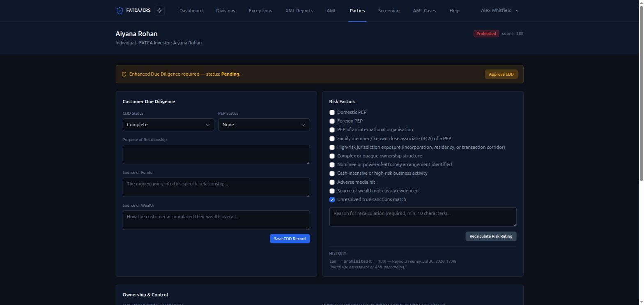This screenshot has width=644, height=305.
Task: Click the warning shield icon in EDD banner
Action: click(124, 74)
